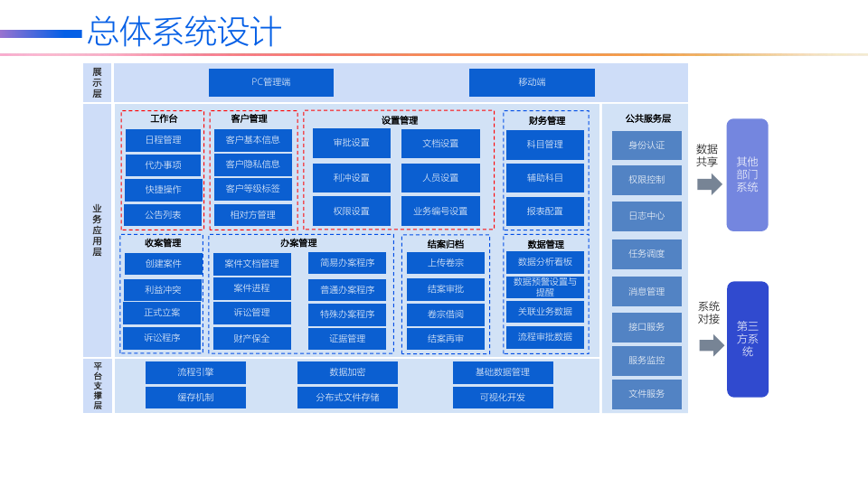Click the 结案再审 block
Screen dimensions: 868x488
(x=445, y=339)
